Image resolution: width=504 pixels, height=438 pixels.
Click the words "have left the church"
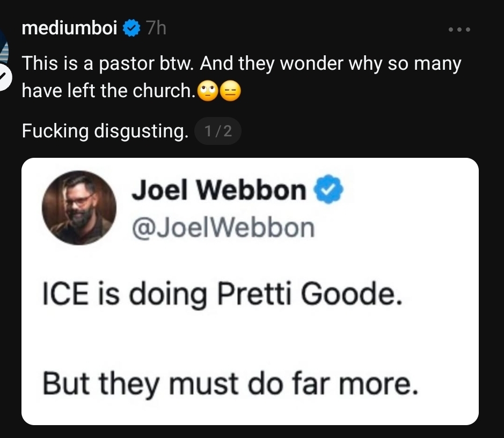106,91
